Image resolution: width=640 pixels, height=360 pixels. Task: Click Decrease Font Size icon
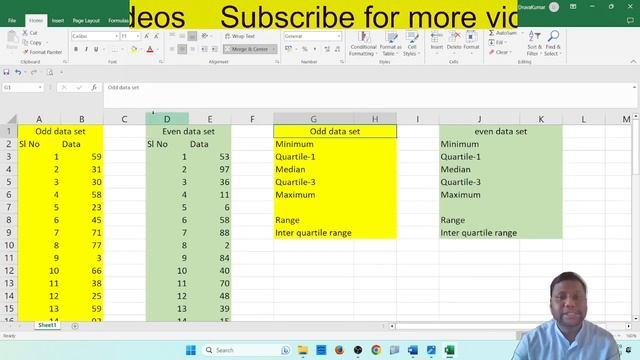[156, 36]
